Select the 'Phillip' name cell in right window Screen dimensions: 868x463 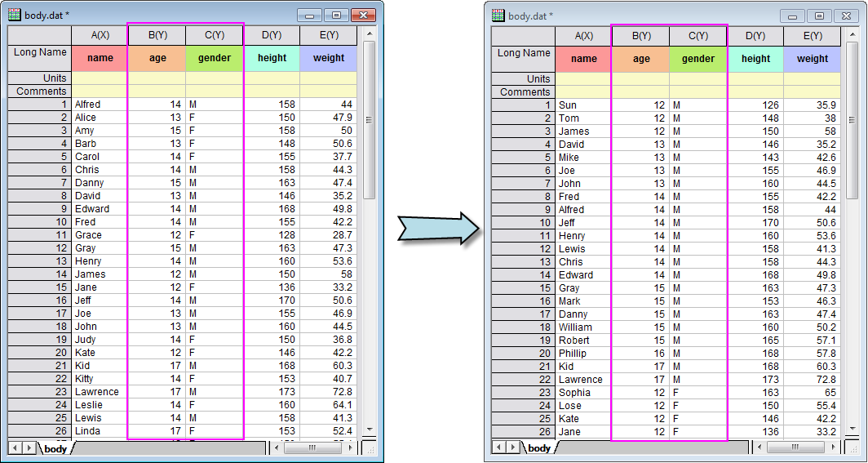[584, 354]
